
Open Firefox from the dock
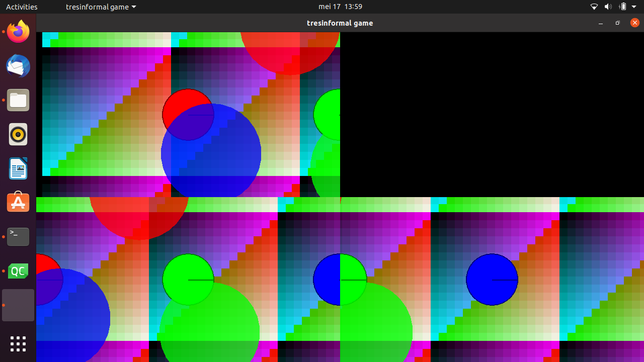[18, 32]
